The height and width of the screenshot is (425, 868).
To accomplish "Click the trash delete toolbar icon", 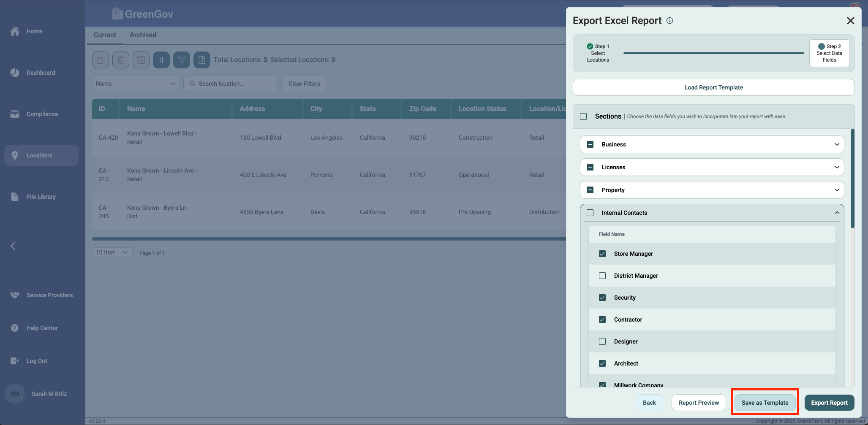I will click(x=121, y=60).
